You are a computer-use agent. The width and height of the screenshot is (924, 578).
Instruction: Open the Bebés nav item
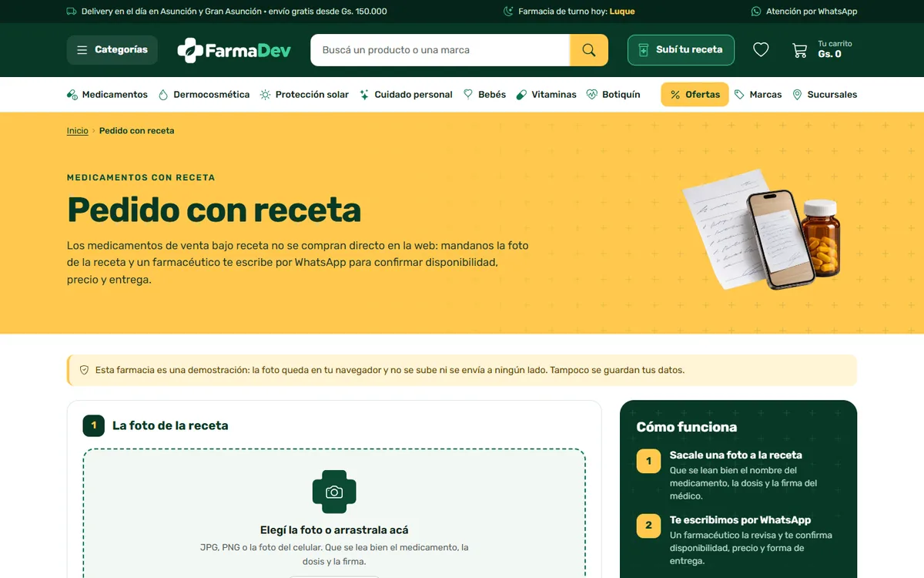pyautogui.click(x=484, y=95)
